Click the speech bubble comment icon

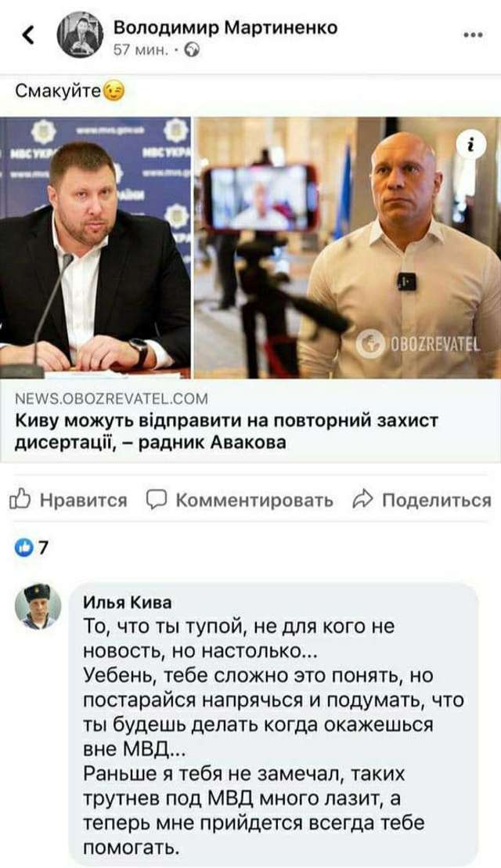coord(157,499)
